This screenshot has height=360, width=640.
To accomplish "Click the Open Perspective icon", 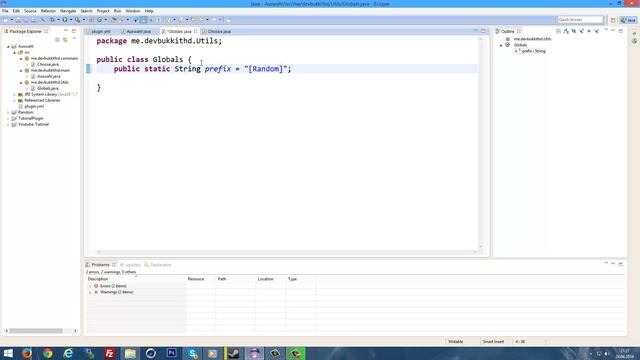I will point(613,20).
